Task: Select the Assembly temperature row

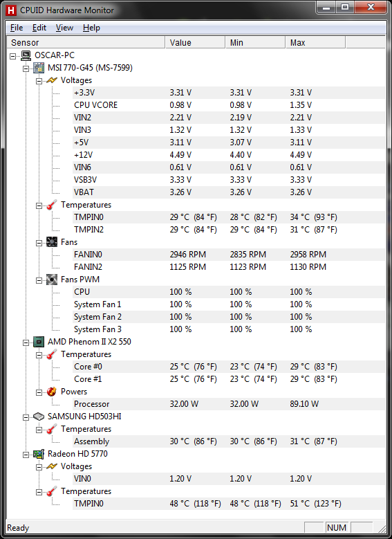Action: 229,441
